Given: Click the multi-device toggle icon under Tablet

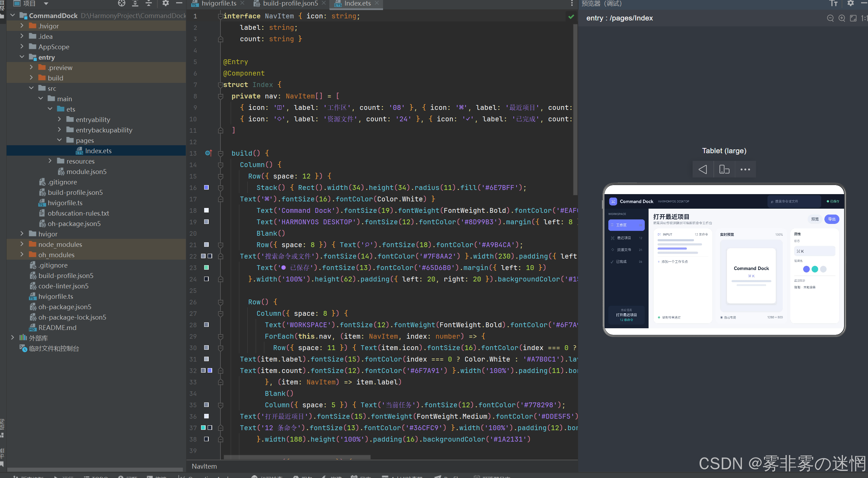Looking at the screenshot, I should pos(724,170).
